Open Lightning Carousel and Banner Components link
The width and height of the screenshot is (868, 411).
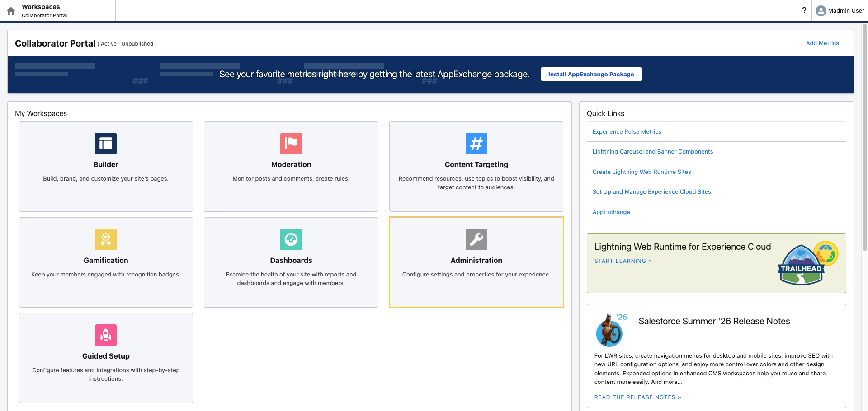click(x=652, y=152)
